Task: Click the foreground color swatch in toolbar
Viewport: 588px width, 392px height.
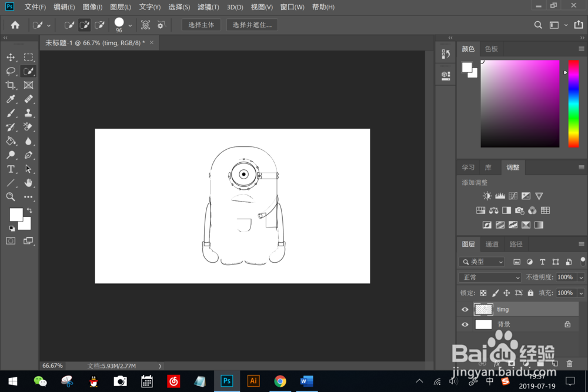Action: coord(16,215)
